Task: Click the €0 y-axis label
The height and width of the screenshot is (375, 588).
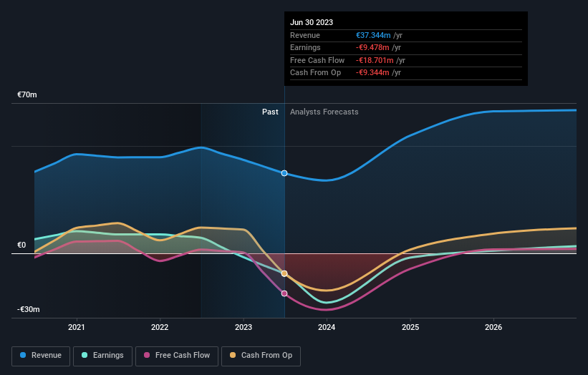Action: pyautogui.click(x=21, y=245)
